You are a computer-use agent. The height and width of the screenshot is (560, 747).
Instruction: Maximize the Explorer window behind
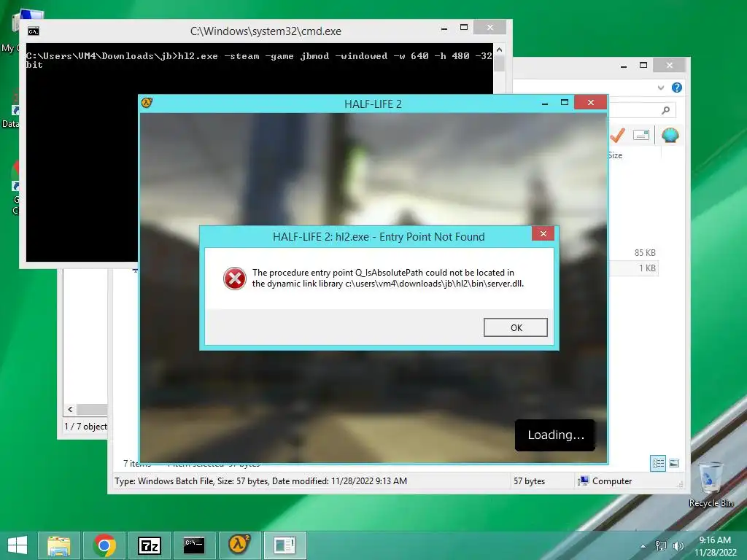[643, 65]
